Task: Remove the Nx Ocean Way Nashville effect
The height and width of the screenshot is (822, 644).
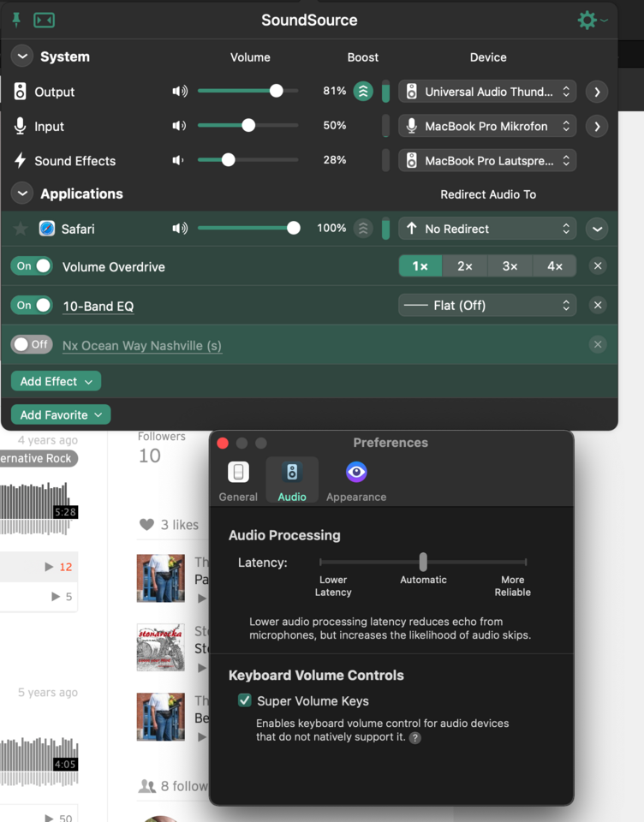Action: (597, 344)
